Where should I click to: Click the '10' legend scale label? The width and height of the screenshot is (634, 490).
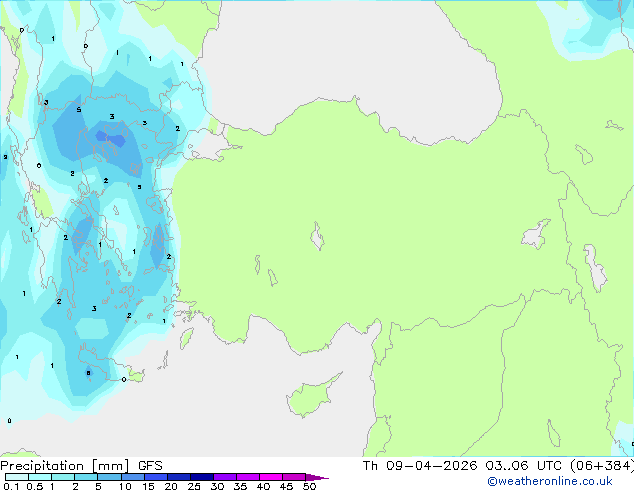coord(125,486)
